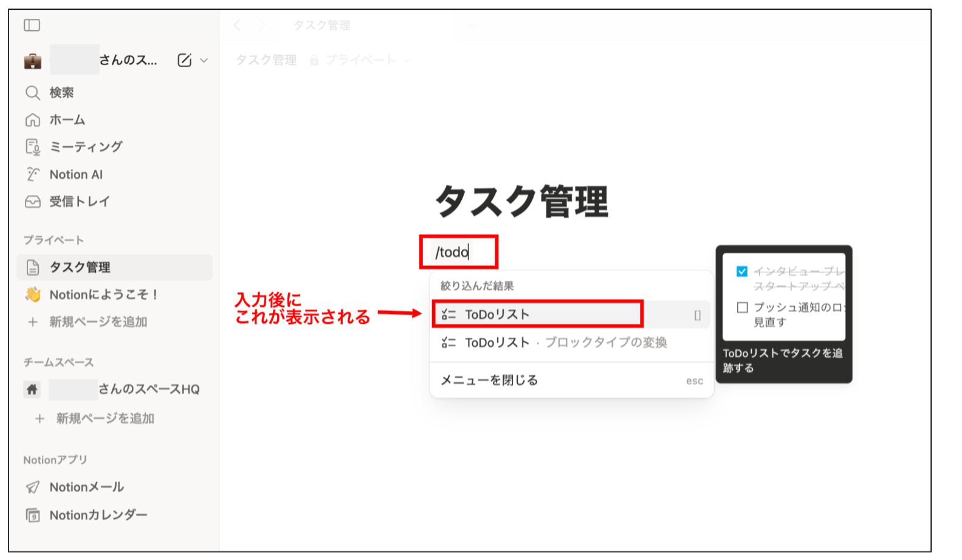The height and width of the screenshot is (560, 962).
Task: Click the magnifier icon next to 検索
Action: pyautogui.click(x=33, y=92)
